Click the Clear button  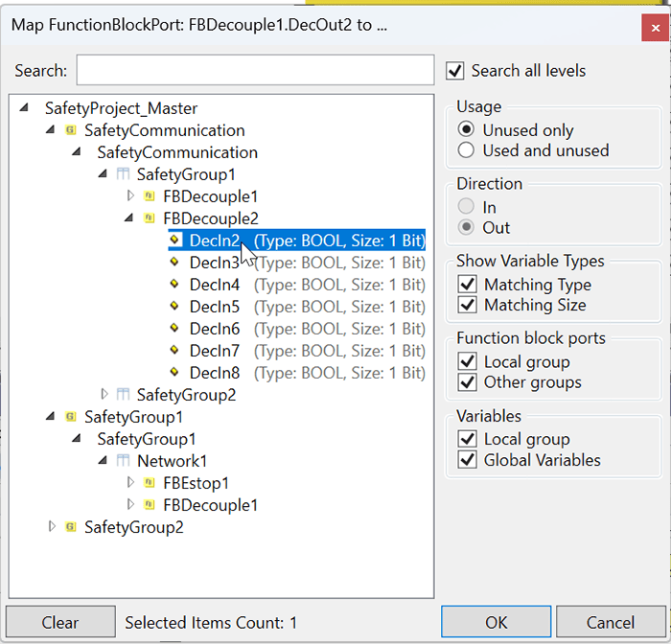(x=60, y=622)
